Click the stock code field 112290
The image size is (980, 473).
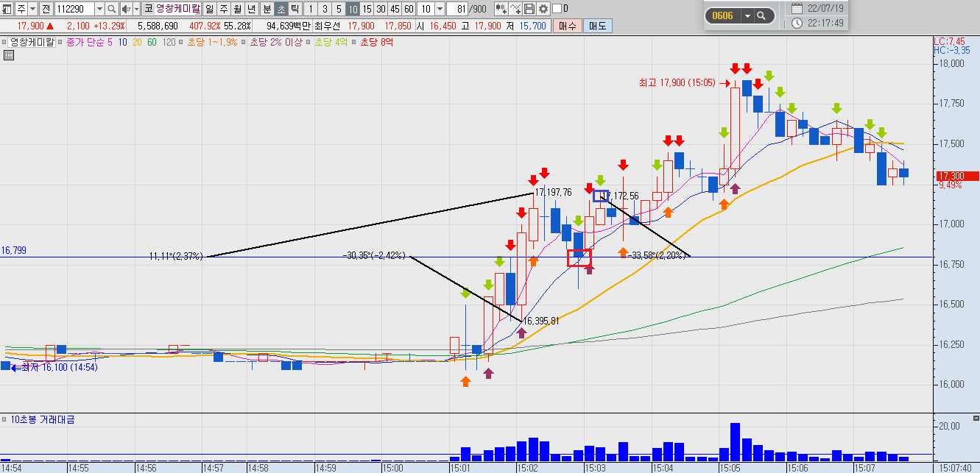pyautogui.click(x=74, y=9)
